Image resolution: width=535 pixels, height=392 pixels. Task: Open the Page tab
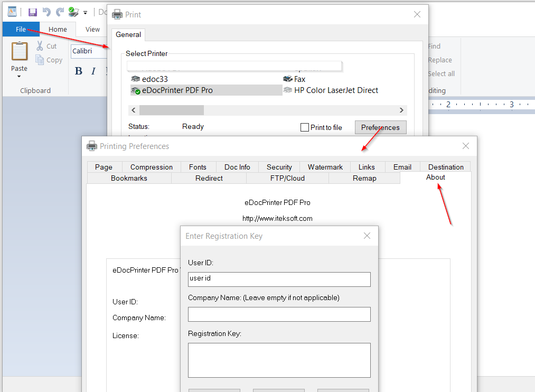104,167
